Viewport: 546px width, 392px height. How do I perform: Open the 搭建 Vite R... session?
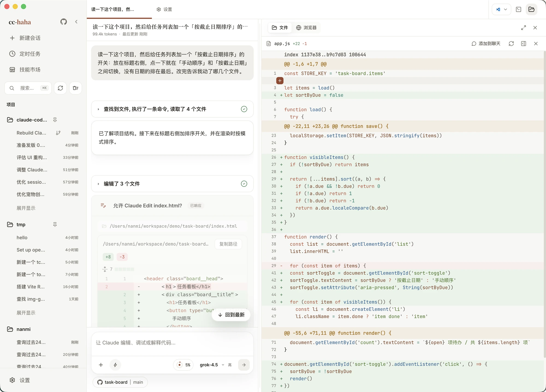pyautogui.click(x=47, y=287)
